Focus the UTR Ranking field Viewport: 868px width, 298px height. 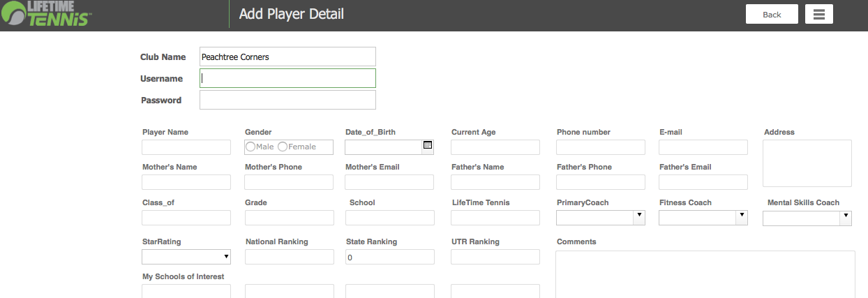coord(495,257)
